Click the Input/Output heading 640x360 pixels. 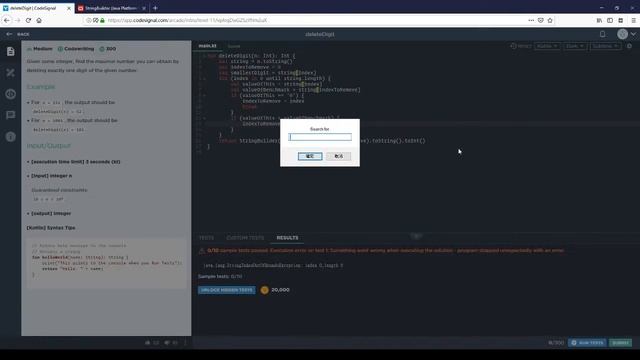49,146
